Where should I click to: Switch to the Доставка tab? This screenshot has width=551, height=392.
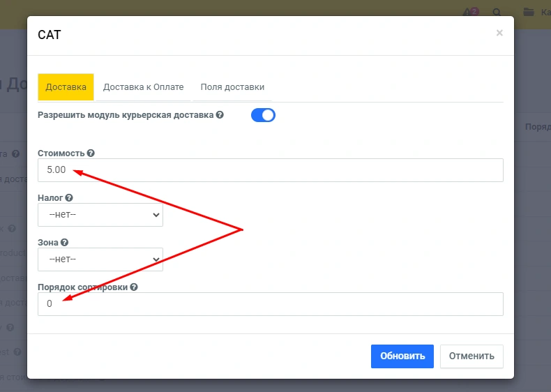66,87
